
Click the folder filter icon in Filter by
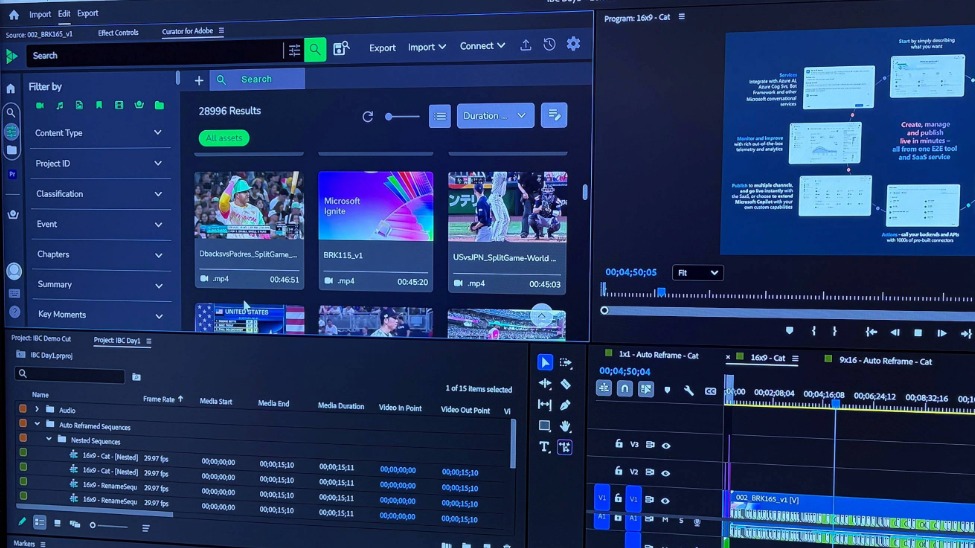pyautogui.click(x=159, y=106)
